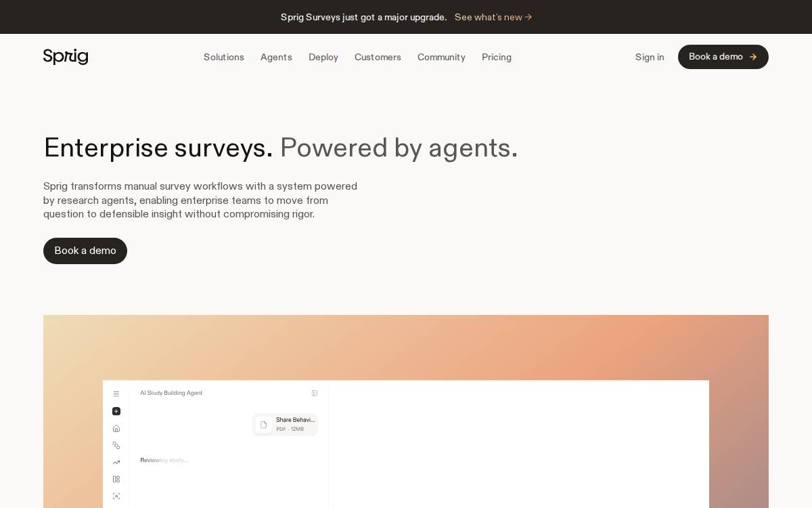Click the hamburger menu icon in the demo
Viewport: 812px width, 508px height.
(116, 394)
